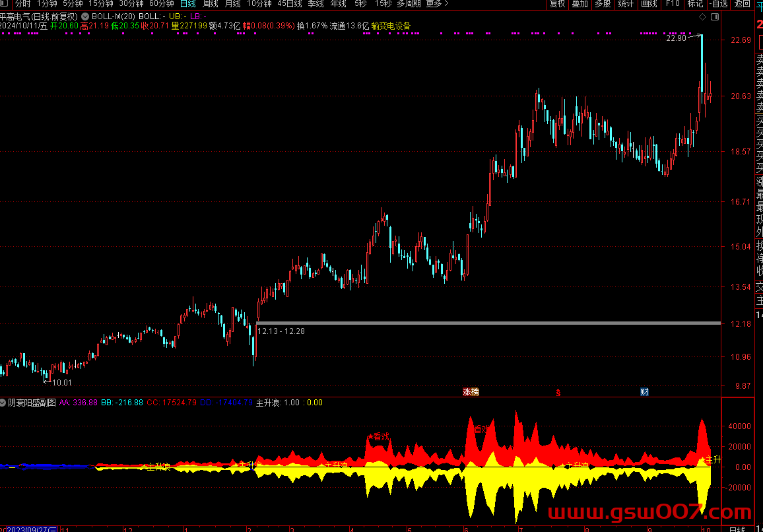This screenshot has width=763, height=532.
Task: Click the 22.90 high price label
Action: coord(676,38)
